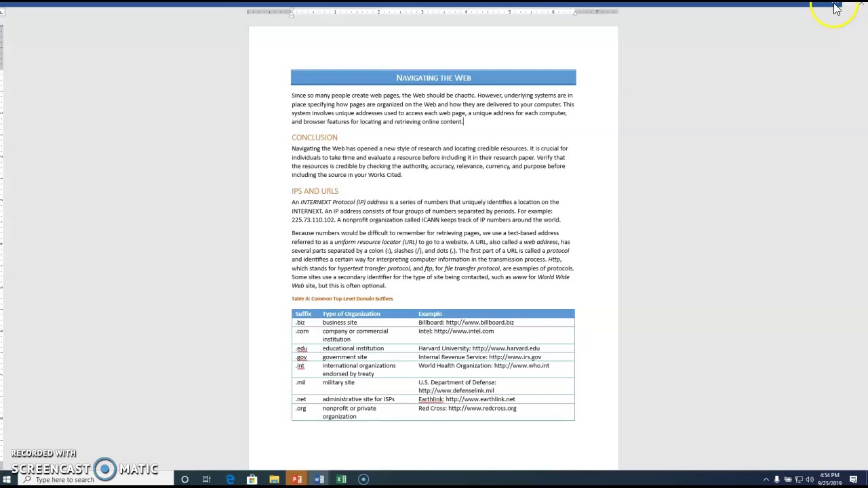Screen dimensions: 868x488
Task: Open Task View from the taskbar
Action: tap(206, 479)
